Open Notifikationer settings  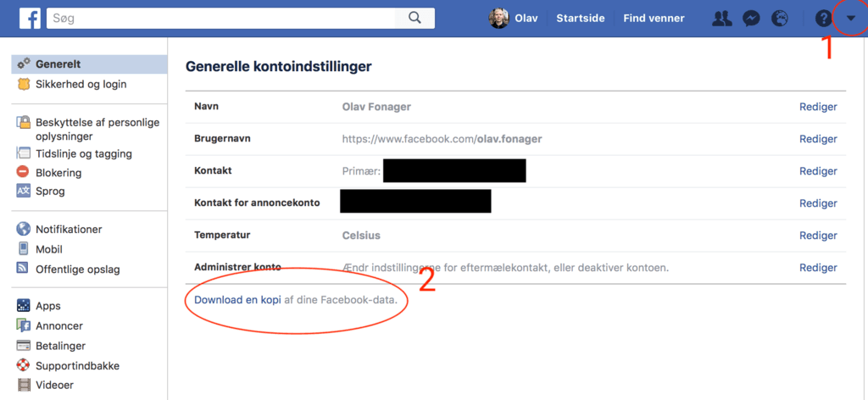coord(69,229)
